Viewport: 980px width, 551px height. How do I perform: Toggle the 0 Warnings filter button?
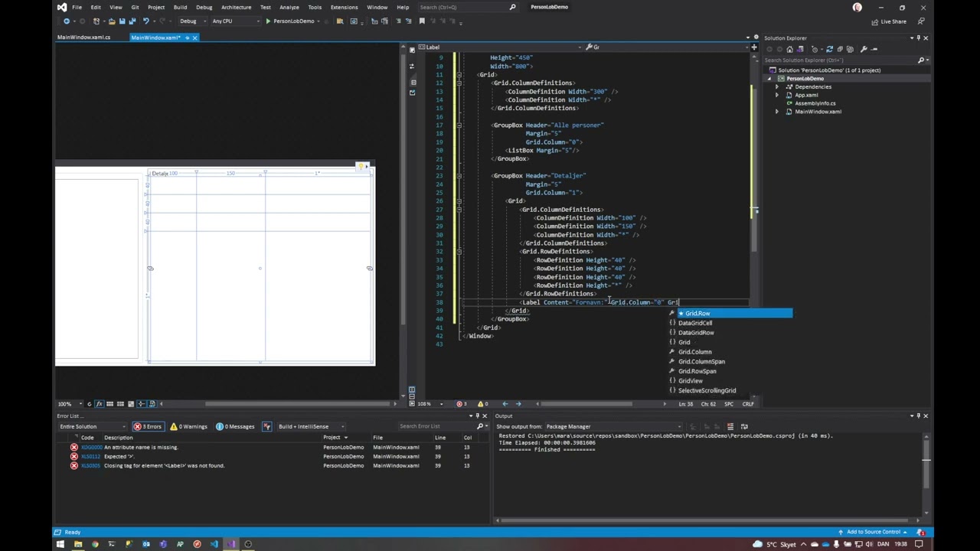[189, 426]
